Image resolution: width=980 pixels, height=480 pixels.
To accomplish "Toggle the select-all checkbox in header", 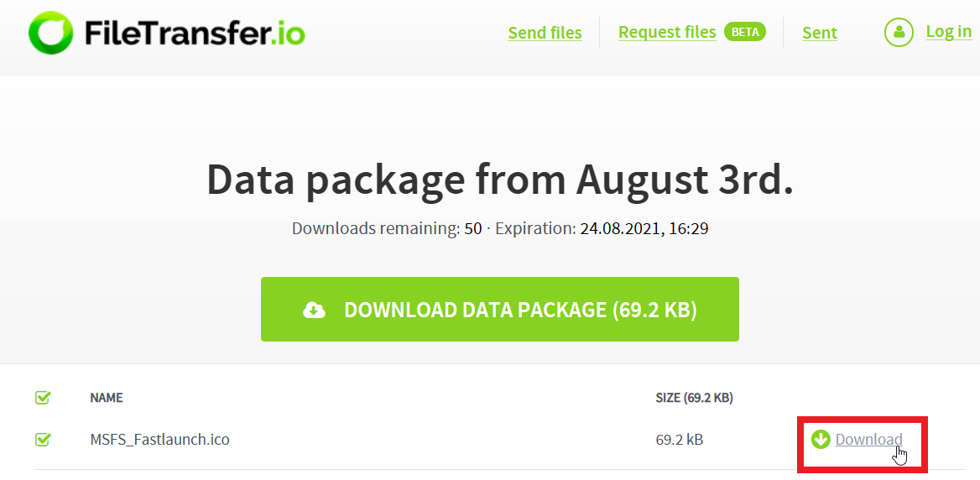I will (x=43, y=398).
